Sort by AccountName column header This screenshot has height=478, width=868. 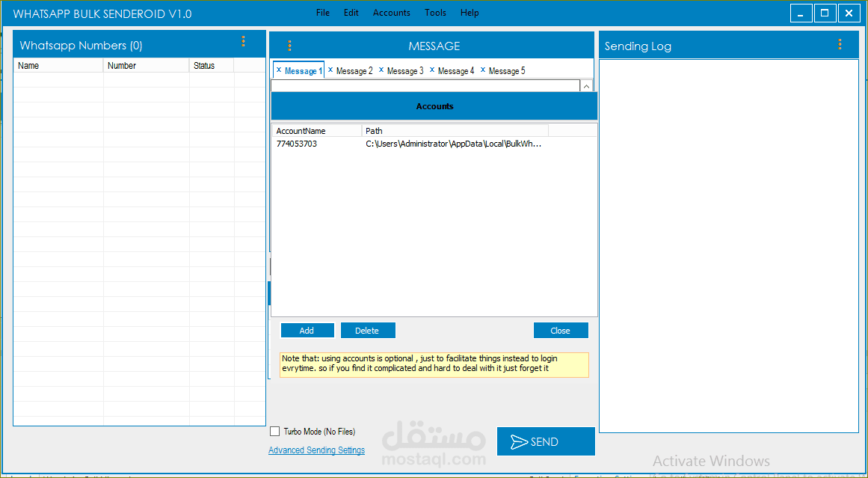[x=317, y=131]
